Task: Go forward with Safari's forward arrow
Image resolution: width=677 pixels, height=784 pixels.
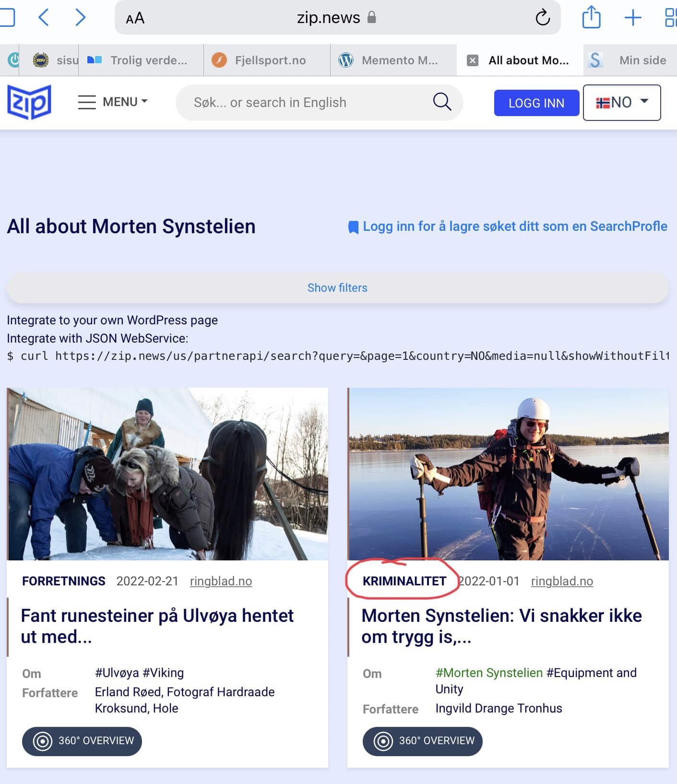Action: coord(81,18)
